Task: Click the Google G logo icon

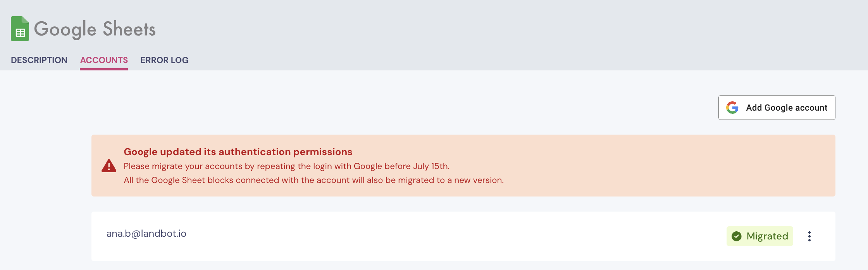Action: [x=732, y=108]
